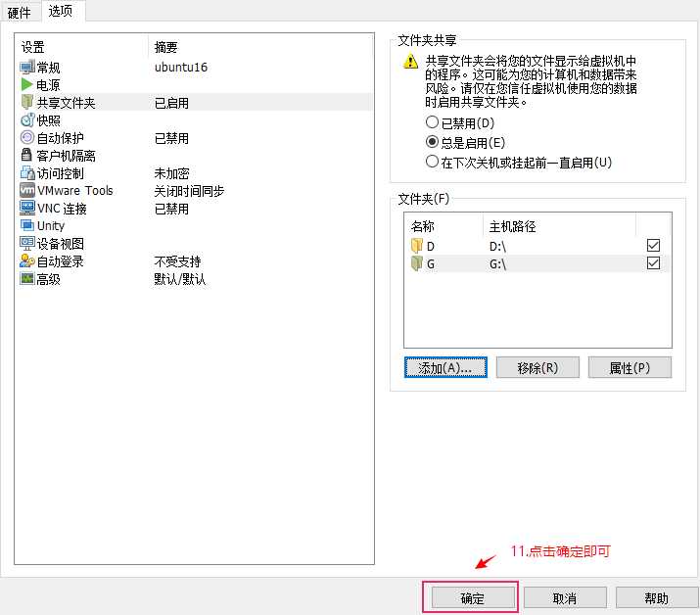Click the 已启用 summary for shared folders
This screenshot has height=615, width=700.
pyautogui.click(x=171, y=103)
